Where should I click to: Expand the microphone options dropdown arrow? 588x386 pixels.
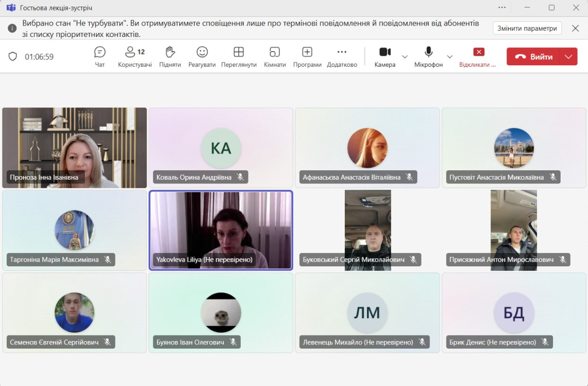point(449,57)
